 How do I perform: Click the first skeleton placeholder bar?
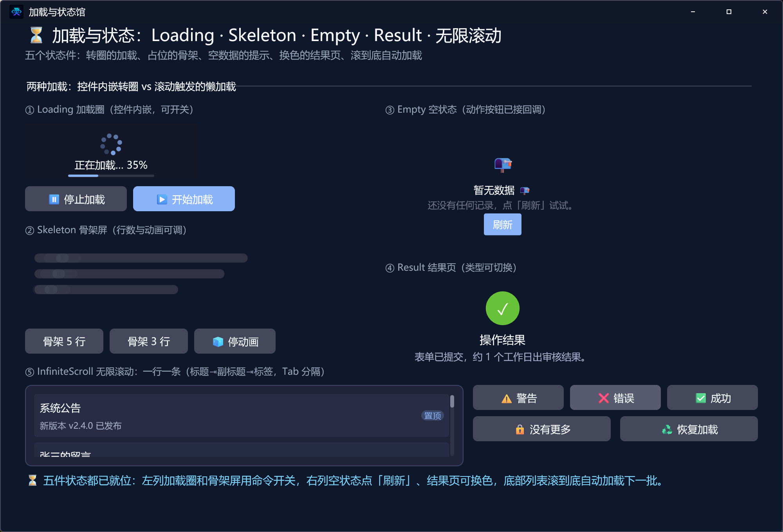141,258
